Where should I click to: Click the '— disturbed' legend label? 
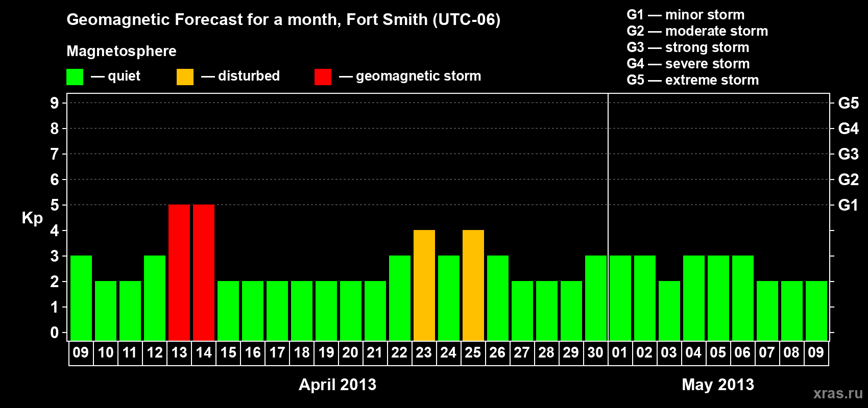(240, 76)
